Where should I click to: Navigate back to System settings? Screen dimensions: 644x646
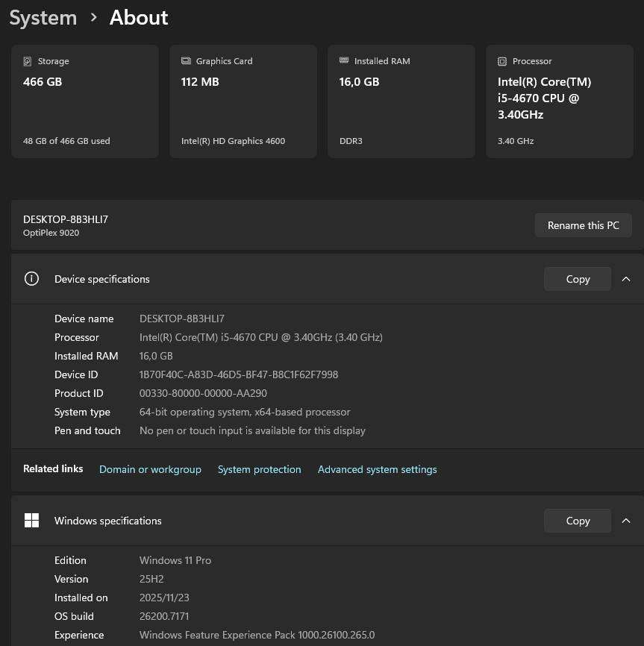[43, 17]
